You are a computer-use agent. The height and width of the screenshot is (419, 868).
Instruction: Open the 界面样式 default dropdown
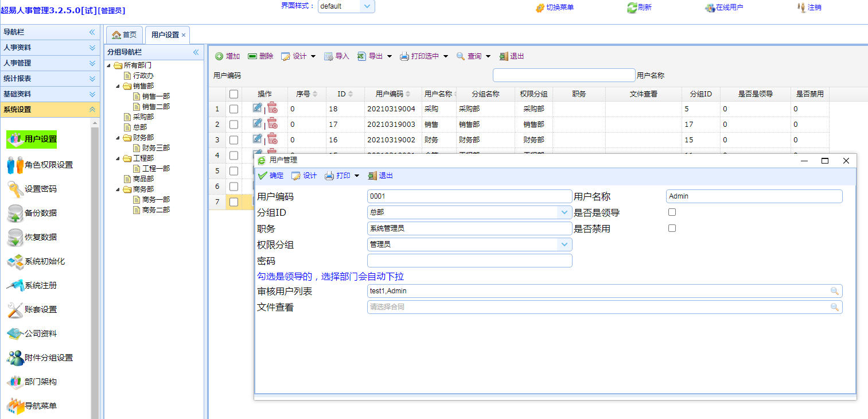click(367, 6)
